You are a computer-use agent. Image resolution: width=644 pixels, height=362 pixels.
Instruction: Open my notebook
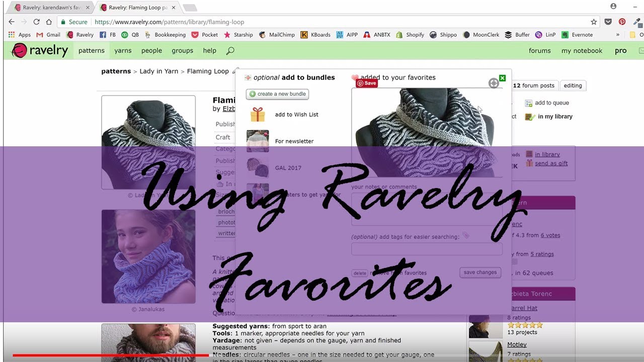(582, 50)
